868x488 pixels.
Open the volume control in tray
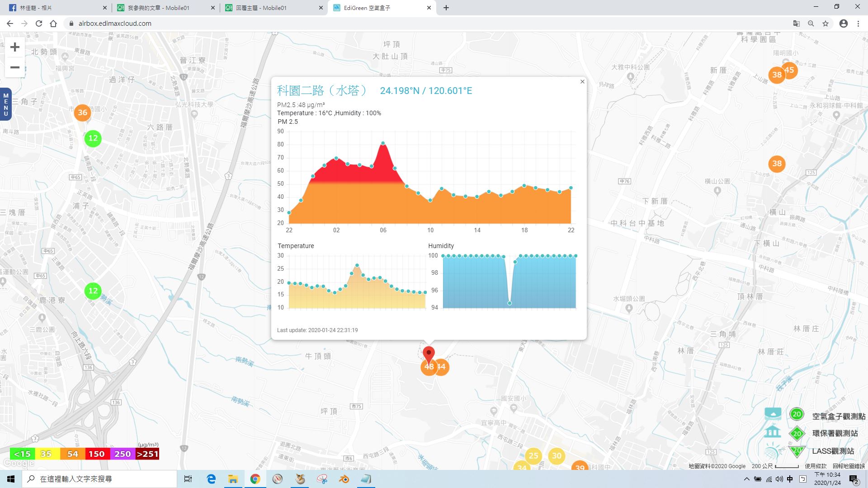coord(779,479)
